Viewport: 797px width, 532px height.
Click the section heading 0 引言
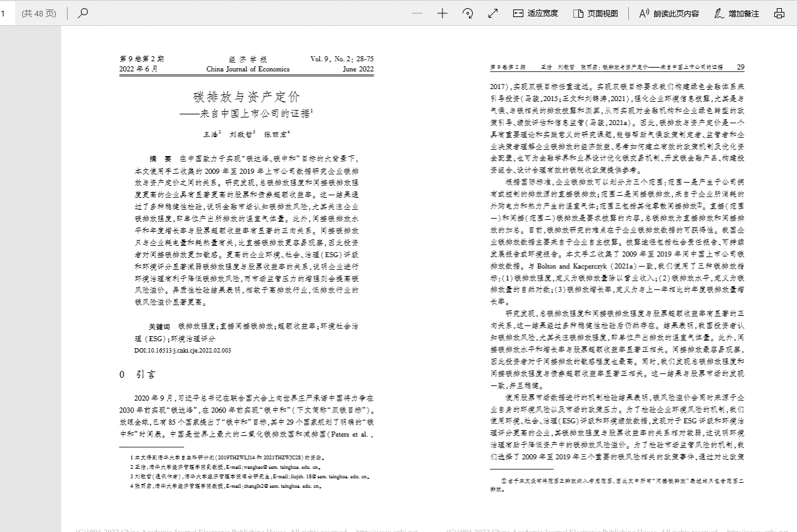(138, 375)
